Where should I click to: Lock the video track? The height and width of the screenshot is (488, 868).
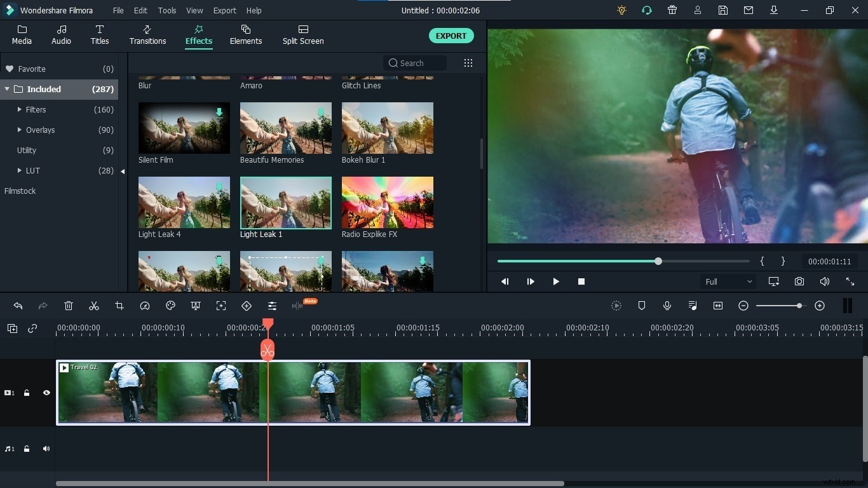[27, 393]
